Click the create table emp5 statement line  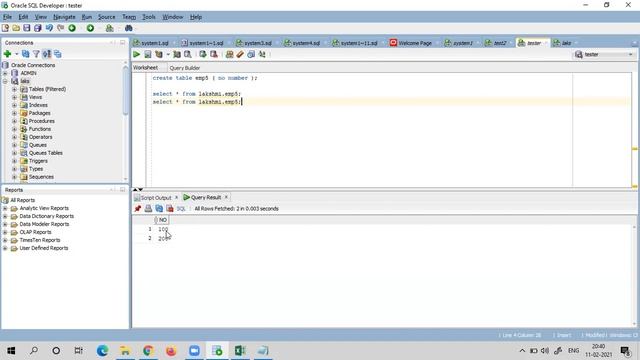coord(205,78)
